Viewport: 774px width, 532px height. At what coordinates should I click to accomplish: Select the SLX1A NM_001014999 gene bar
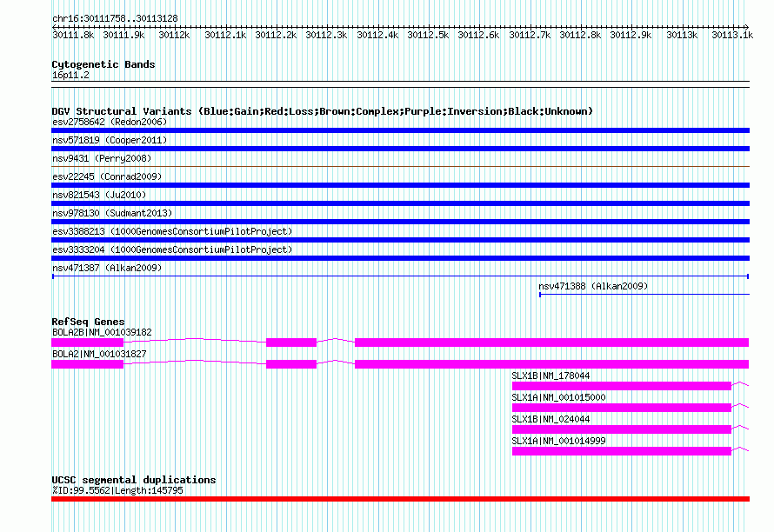pyautogui.click(x=622, y=451)
